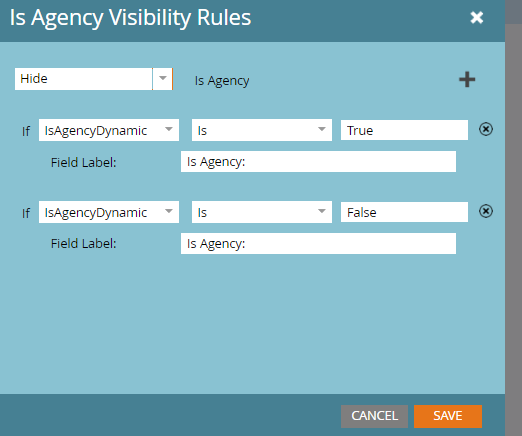Edit the first rule's Field Label input
Screen dimensions: 522x436
tap(318, 162)
